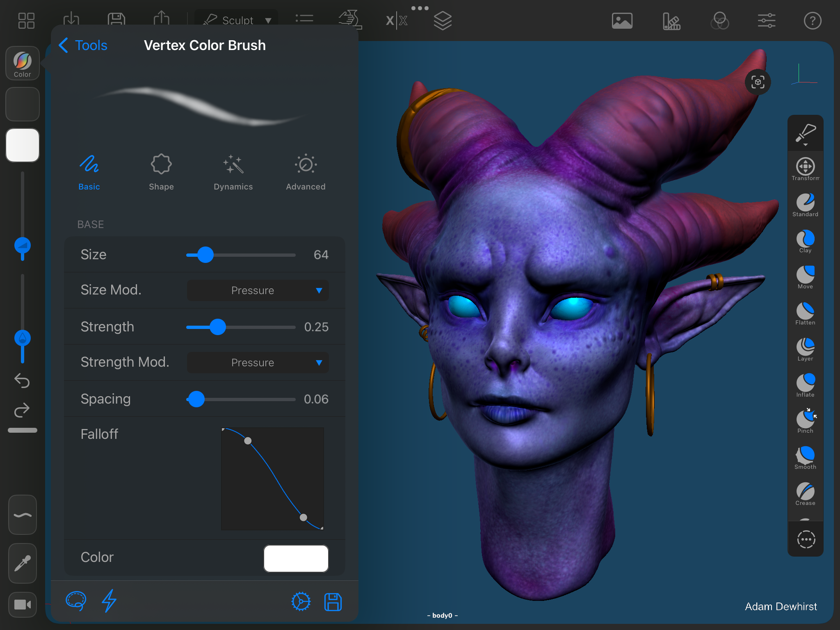840x630 pixels.
Task: Open the projects grid view icon
Action: pyautogui.click(x=26, y=21)
